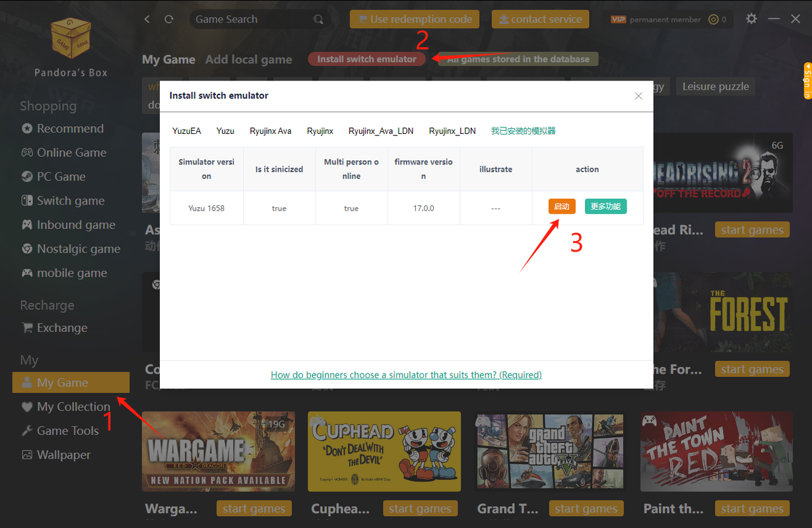Close the Install switch emulator dialog

638,96
